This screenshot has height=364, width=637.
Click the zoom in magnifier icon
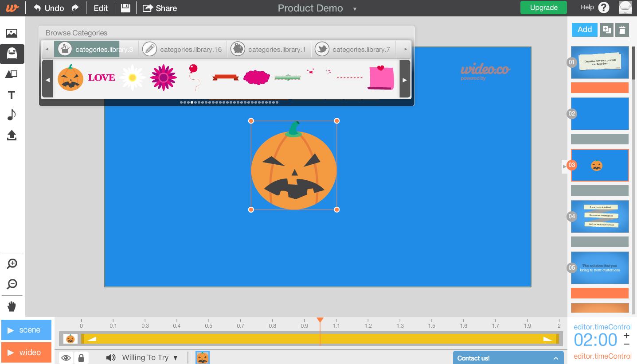point(12,264)
